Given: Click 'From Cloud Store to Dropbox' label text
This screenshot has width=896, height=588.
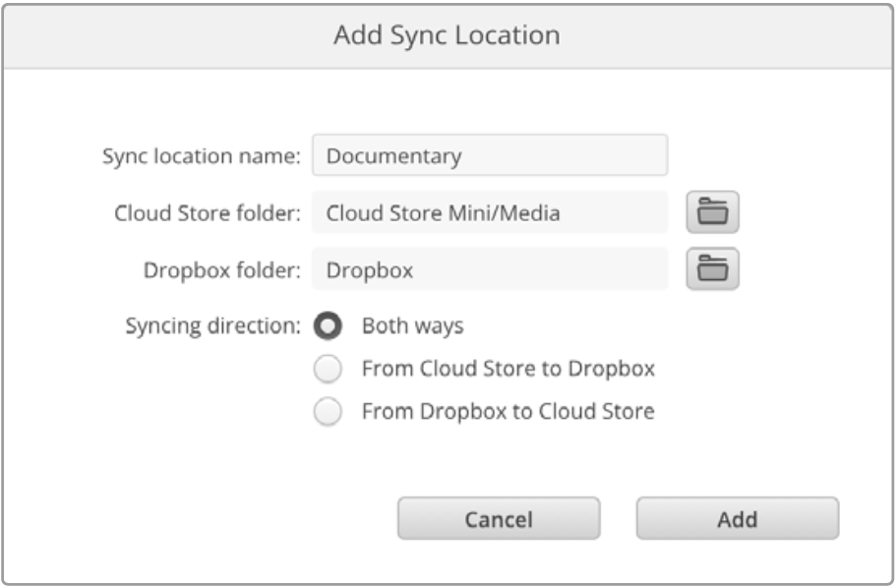Looking at the screenshot, I should point(508,369).
